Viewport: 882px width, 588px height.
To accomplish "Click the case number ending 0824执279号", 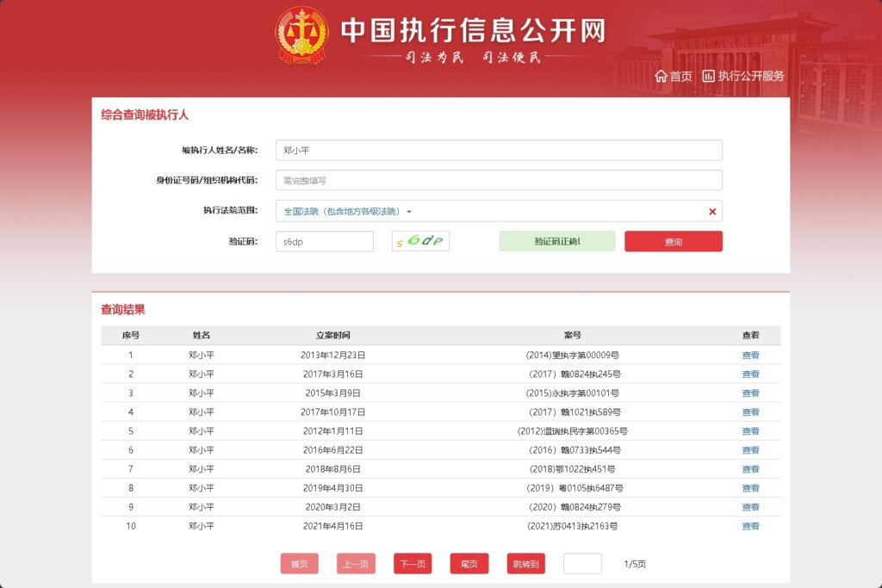I will tap(575, 507).
